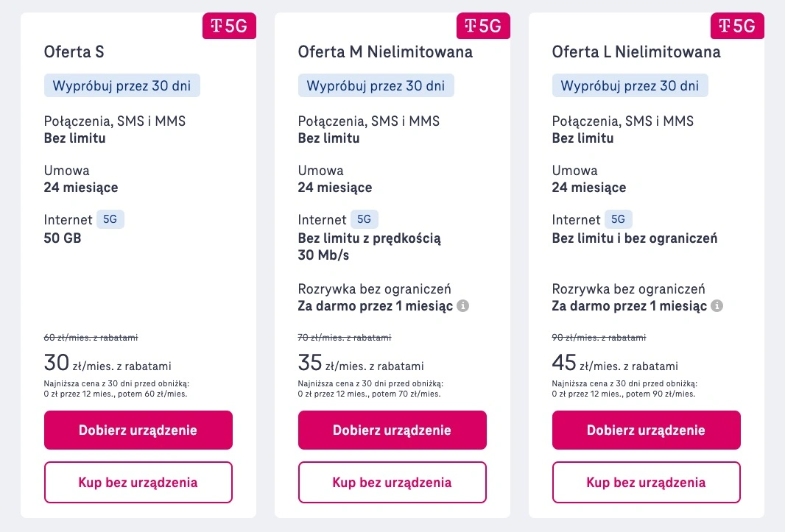Image resolution: width=785 pixels, height=532 pixels.
Task: Click Wypróbuj przez 30 dni on Oferta S
Action: [122, 85]
